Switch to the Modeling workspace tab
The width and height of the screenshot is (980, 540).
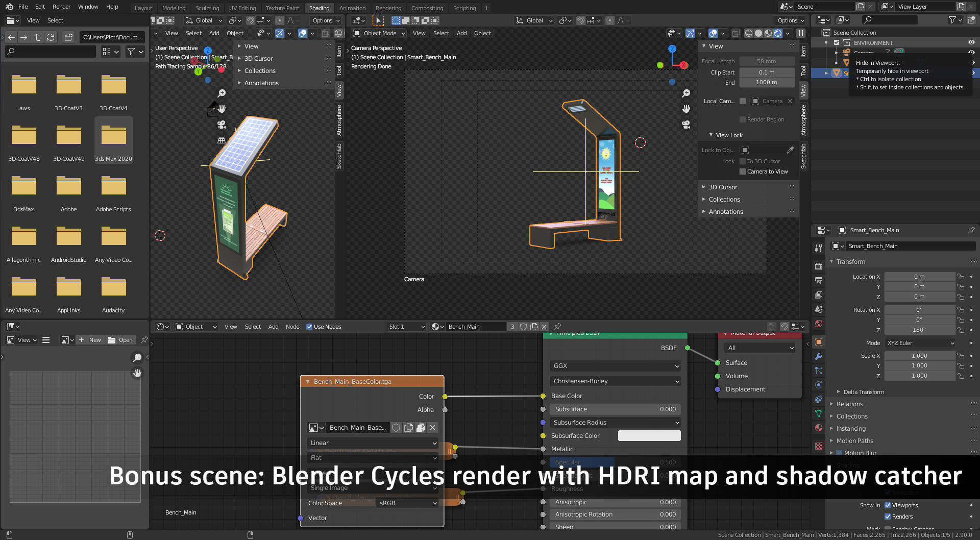[174, 8]
